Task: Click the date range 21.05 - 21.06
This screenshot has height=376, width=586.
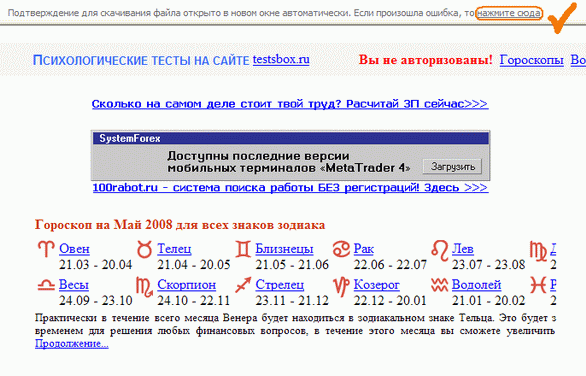Action: pyautogui.click(x=292, y=265)
